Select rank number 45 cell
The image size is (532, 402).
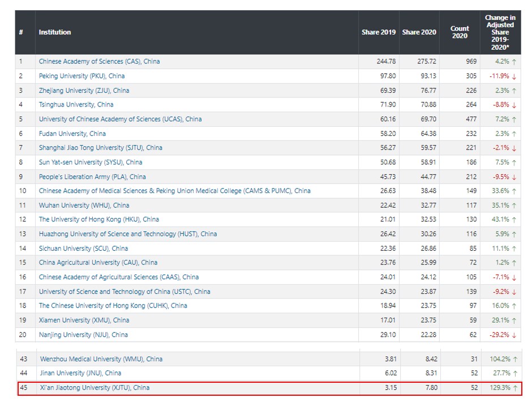pyautogui.click(x=24, y=387)
